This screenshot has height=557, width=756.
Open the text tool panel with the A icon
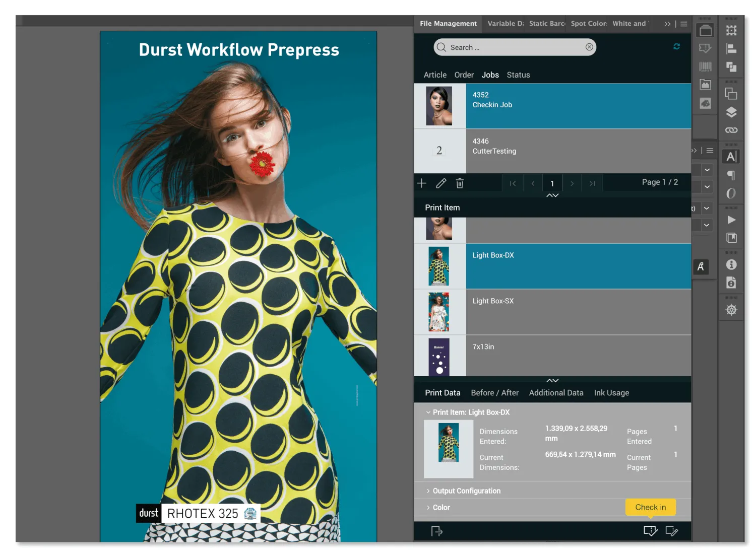coord(731,156)
